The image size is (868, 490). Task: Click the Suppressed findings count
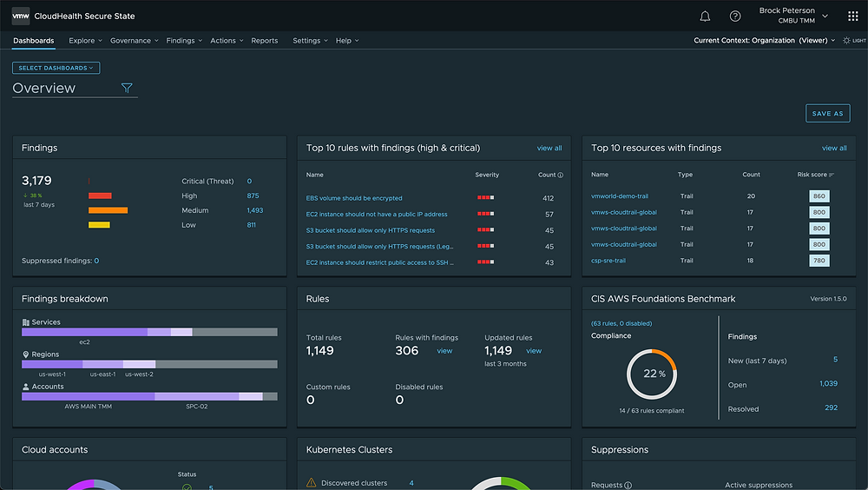pyautogui.click(x=96, y=261)
